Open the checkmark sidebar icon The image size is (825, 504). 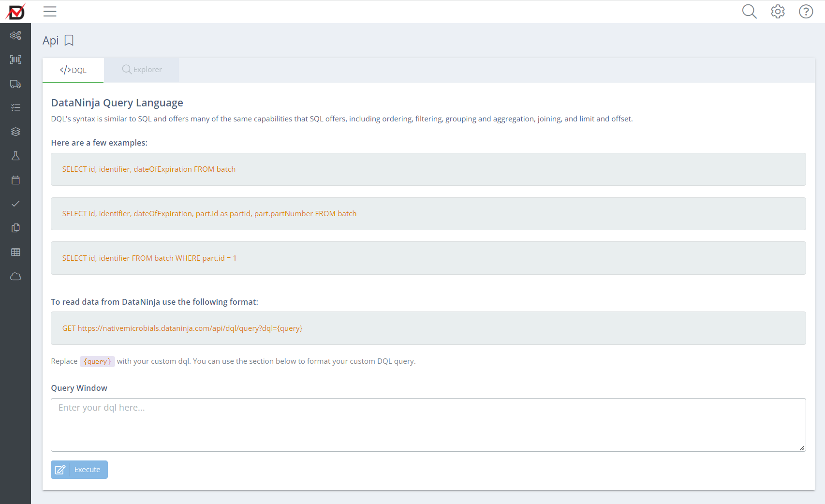(15, 204)
